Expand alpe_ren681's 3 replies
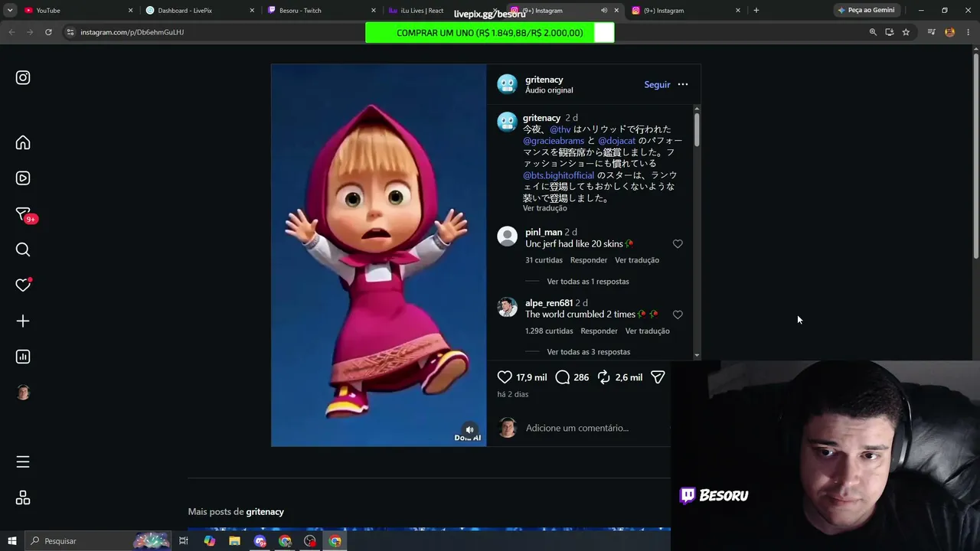 click(589, 352)
